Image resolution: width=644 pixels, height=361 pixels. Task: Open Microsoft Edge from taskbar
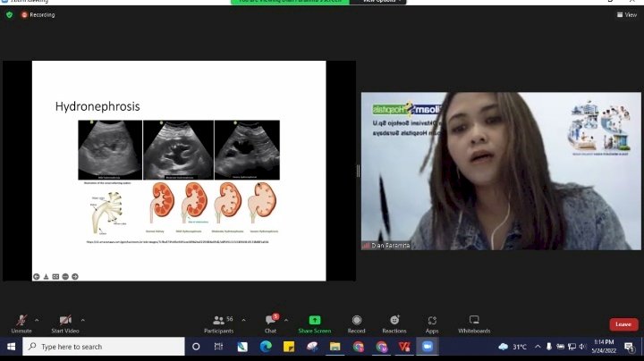pos(266,347)
